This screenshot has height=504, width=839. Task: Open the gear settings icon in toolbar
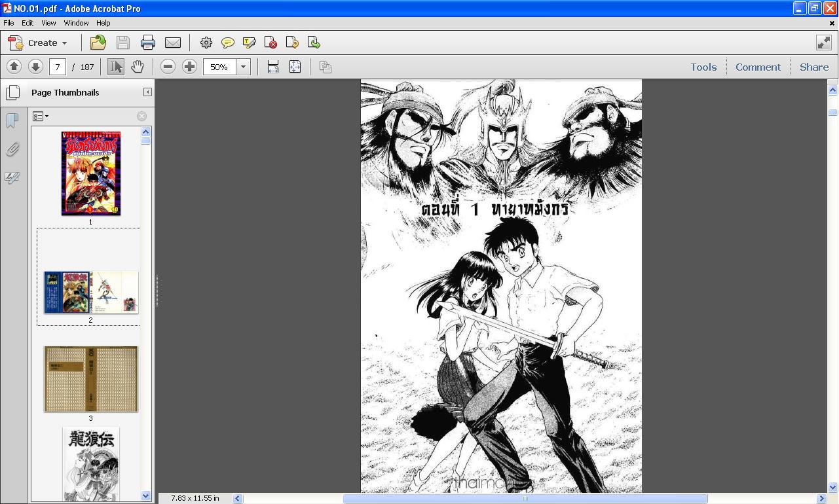(x=206, y=43)
